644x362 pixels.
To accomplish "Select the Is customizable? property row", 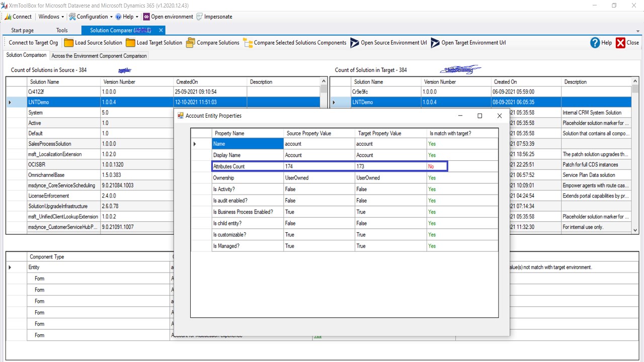I will [x=345, y=234].
